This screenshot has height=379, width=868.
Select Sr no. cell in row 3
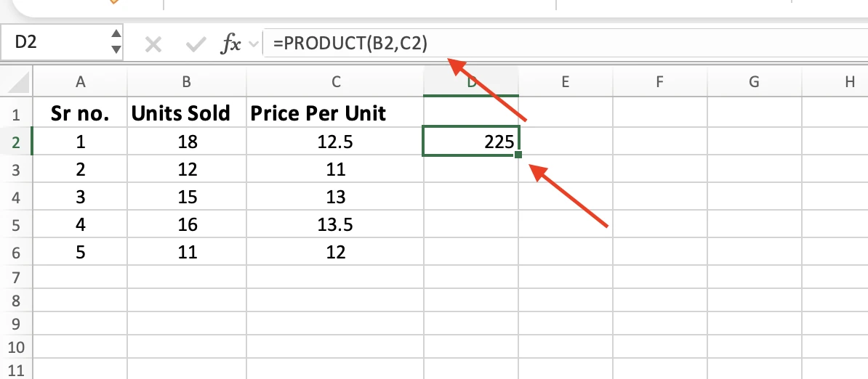[x=80, y=169]
